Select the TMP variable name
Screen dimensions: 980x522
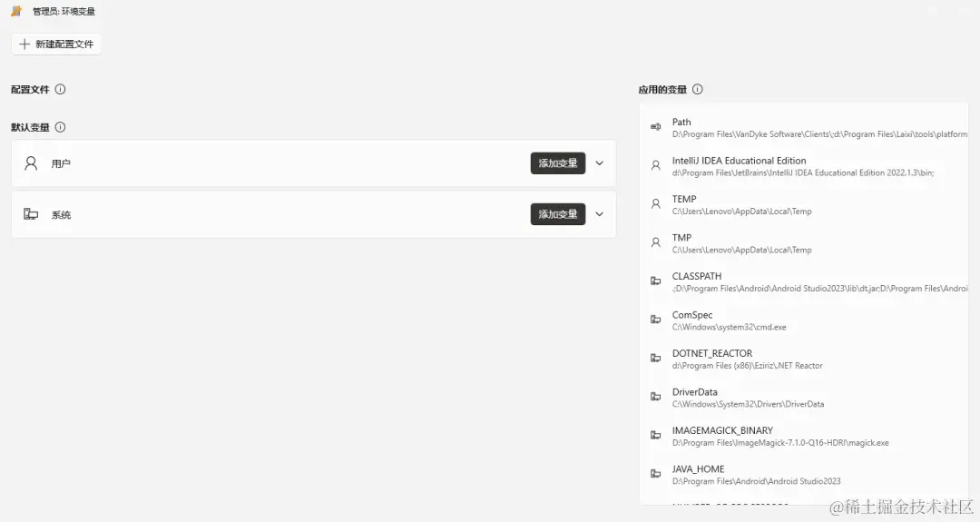tap(681, 238)
